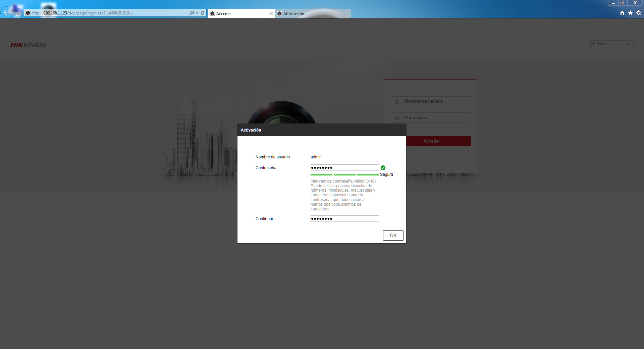Click the green password strength bar
Image resolution: width=644 pixels, height=349 pixels.
[x=344, y=175]
